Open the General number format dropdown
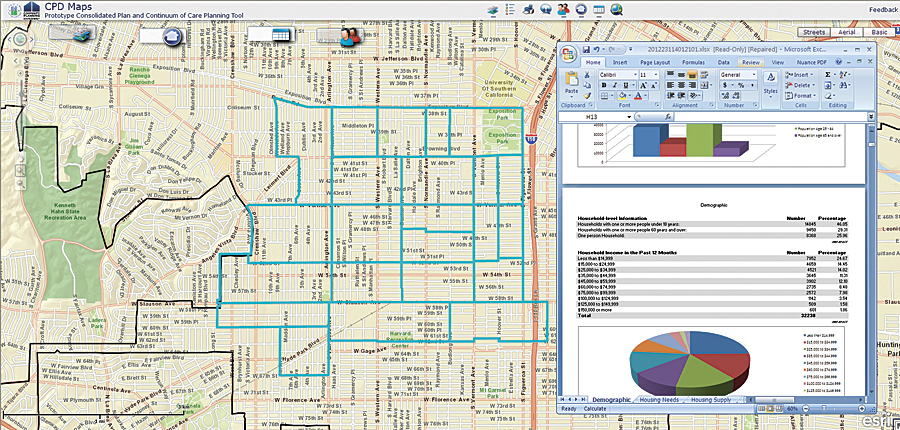 tap(754, 75)
